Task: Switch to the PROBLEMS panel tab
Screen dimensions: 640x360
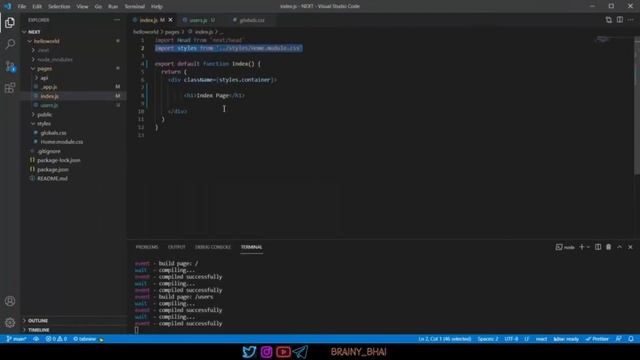Action: tap(147, 247)
